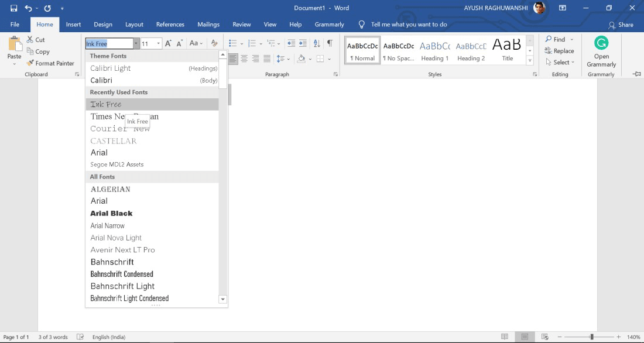
Task: Expand the Styles gallery more arrow
Action: point(530,60)
